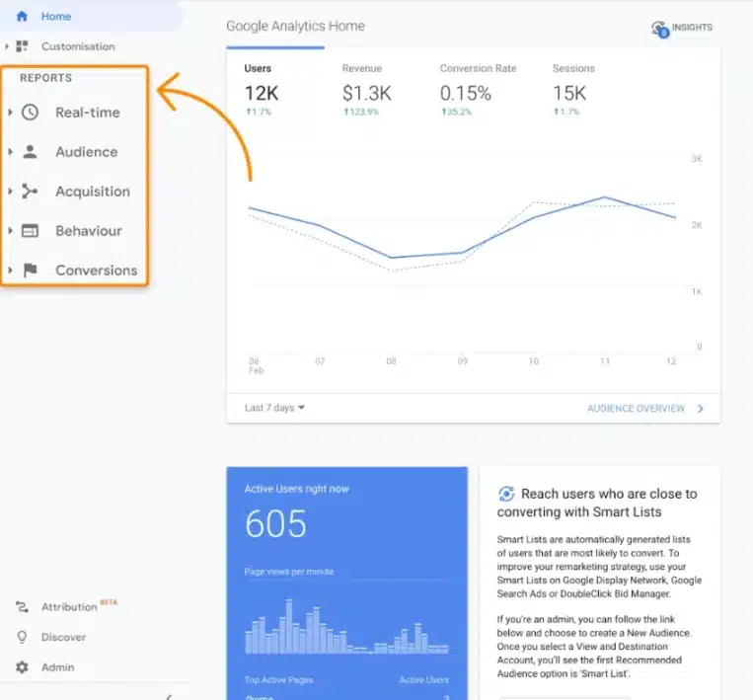
Task: Expand the Customisation menu arrow
Action: pyautogui.click(x=7, y=46)
